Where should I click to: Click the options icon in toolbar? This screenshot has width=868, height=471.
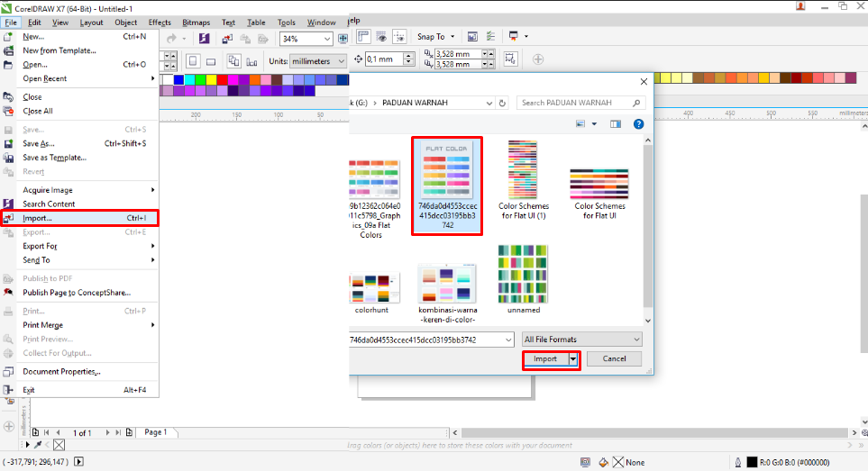[x=490, y=37]
